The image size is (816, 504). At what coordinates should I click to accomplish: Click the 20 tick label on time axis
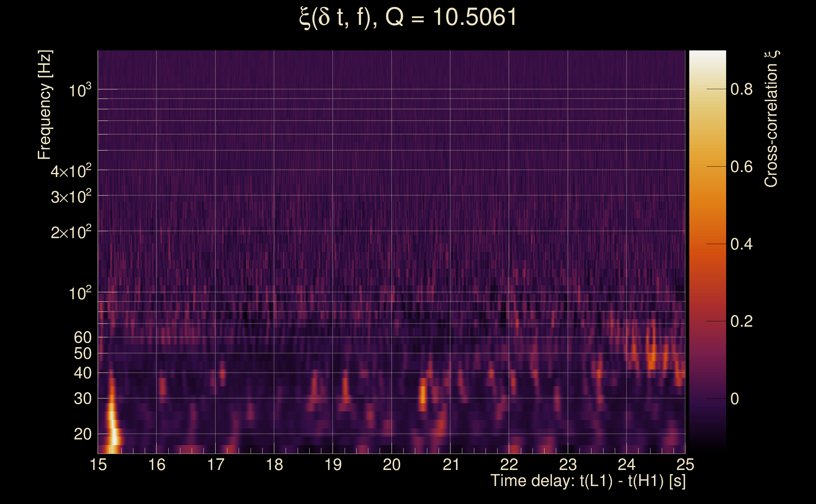pos(391,465)
